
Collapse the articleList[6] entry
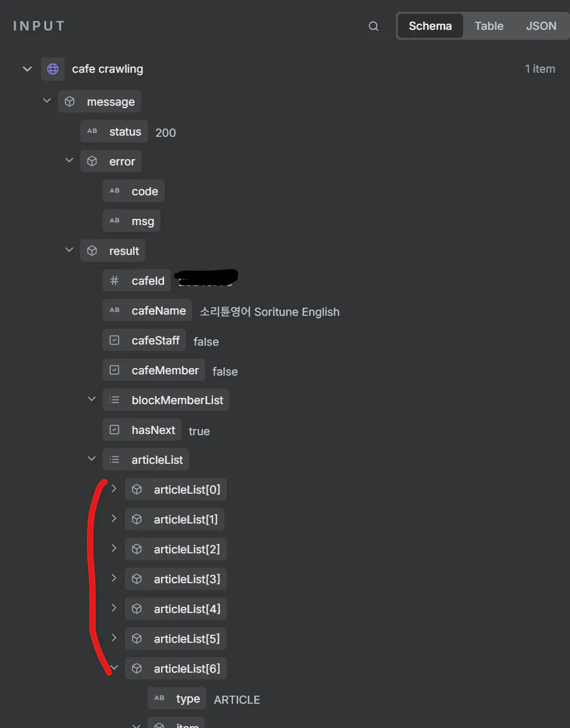[114, 668]
